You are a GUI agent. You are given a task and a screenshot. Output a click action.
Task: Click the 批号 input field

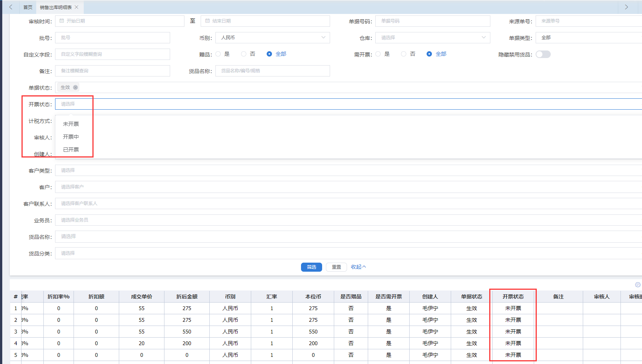112,38
